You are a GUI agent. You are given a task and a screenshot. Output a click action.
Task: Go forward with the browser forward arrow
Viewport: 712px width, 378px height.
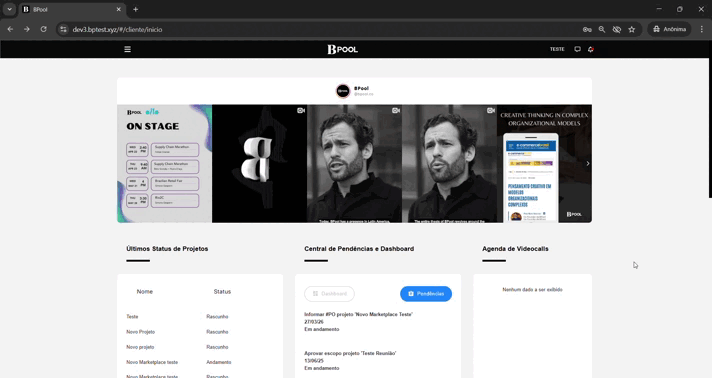pyautogui.click(x=27, y=29)
